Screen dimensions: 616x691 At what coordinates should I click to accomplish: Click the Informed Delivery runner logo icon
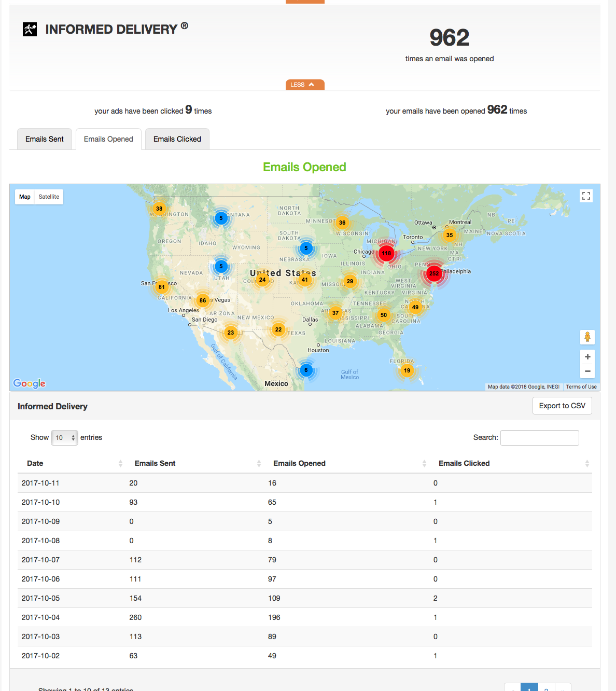point(30,30)
